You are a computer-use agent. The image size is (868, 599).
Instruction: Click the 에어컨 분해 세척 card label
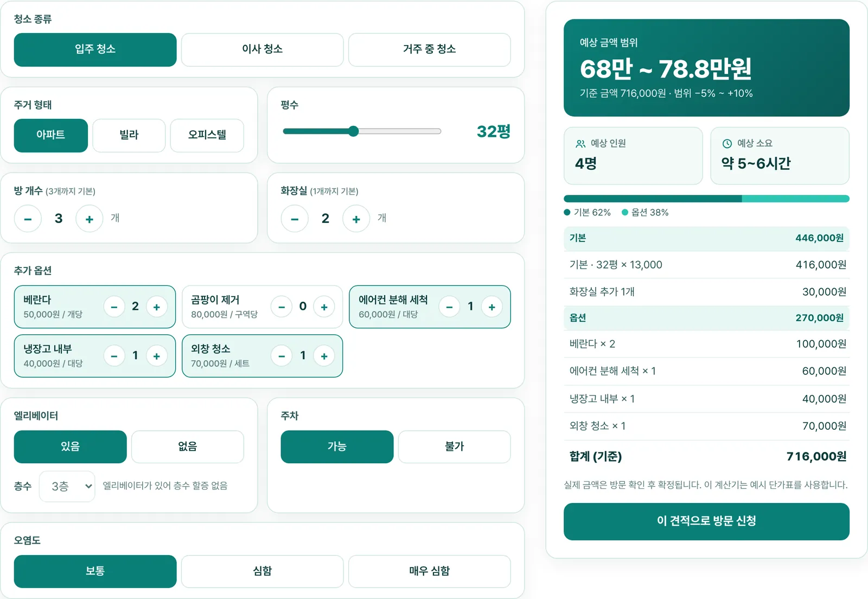pos(393,300)
